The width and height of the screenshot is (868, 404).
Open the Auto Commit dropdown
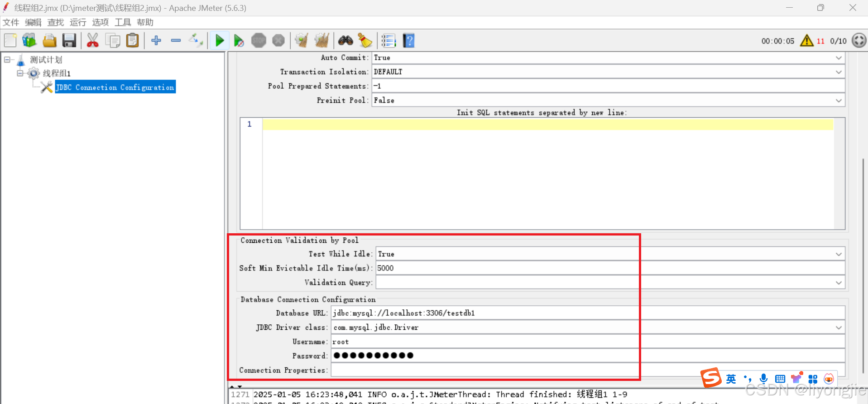[x=839, y=58]
